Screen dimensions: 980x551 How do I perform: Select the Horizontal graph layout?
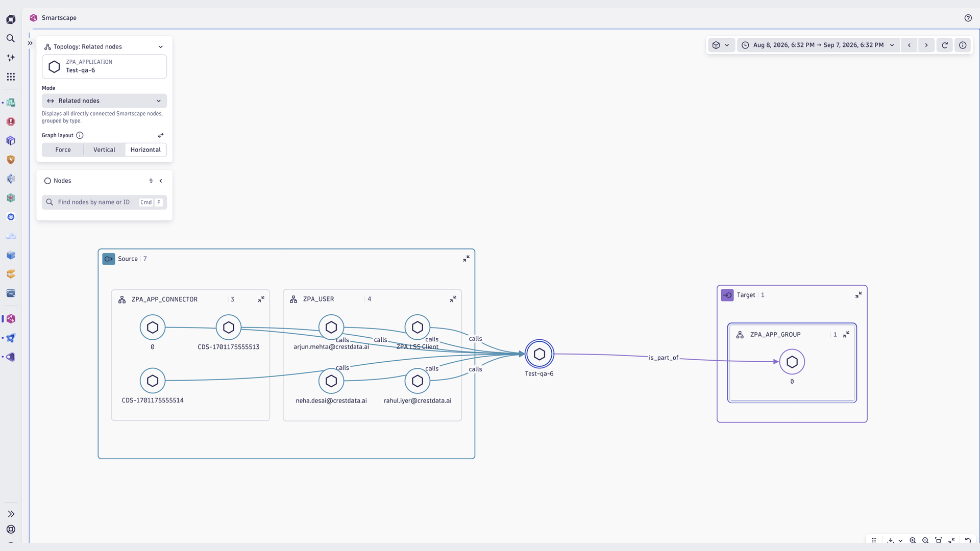point(145,149)
